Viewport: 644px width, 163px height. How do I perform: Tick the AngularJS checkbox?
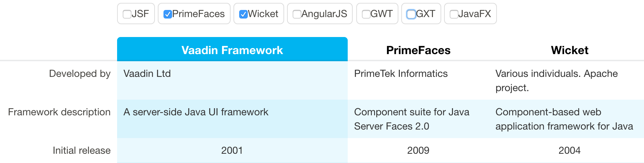[x=297, y=14]
